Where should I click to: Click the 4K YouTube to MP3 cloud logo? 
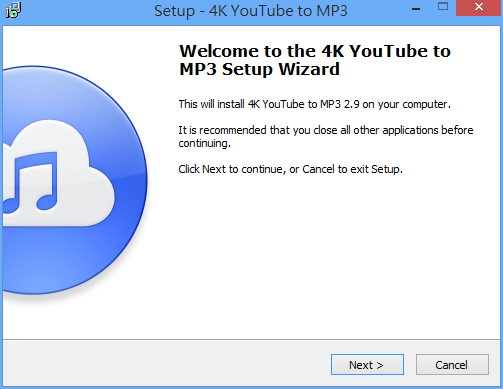[75, 181]
